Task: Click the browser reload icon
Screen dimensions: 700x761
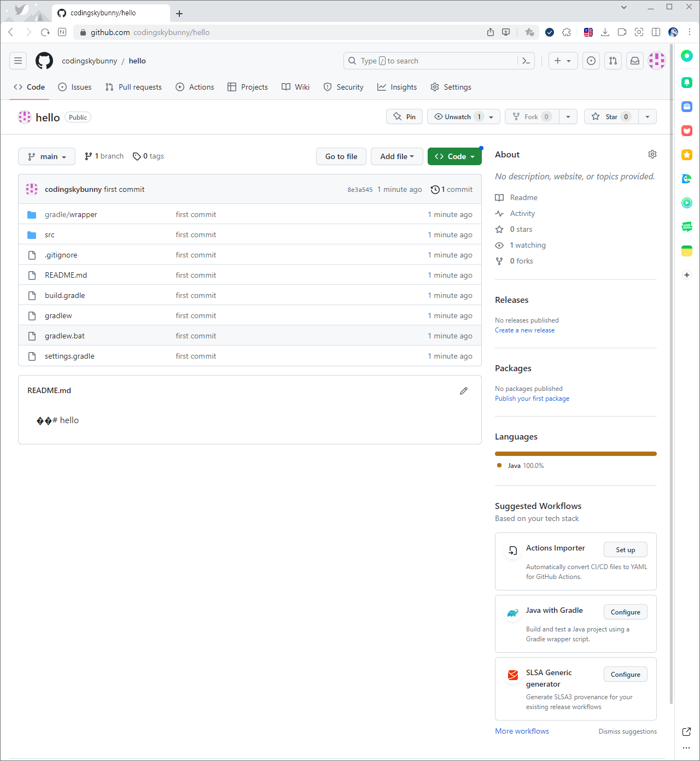Action: coord(45,32)
